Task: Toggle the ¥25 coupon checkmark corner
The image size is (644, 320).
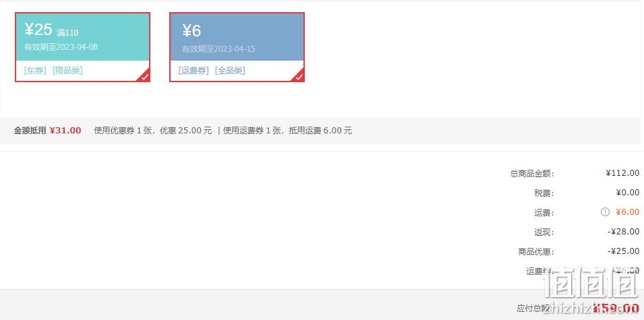Action: tap(144, 76)
